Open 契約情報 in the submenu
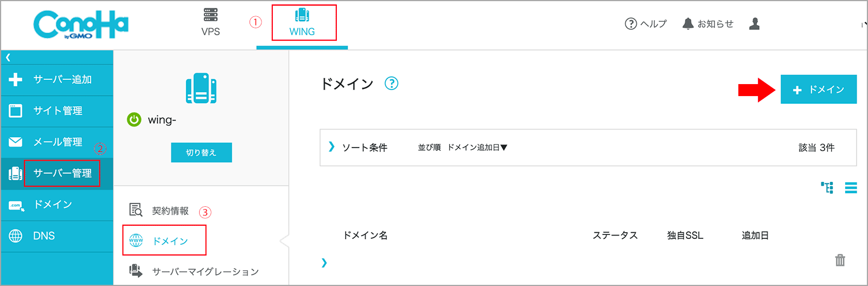The height and width of the screenshot is (286, 868). click(x=170, y=211)
